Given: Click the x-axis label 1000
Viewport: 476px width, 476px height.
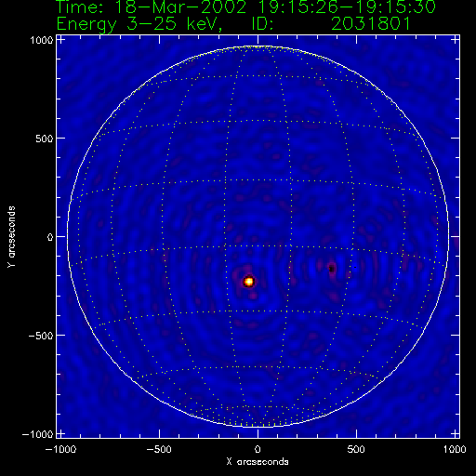Looking at the screenshot, I should 455,449.
